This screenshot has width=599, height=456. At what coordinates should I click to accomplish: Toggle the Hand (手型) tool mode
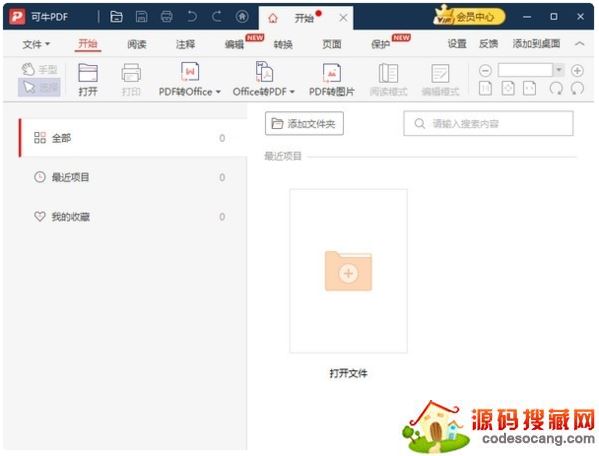[39, 70]
